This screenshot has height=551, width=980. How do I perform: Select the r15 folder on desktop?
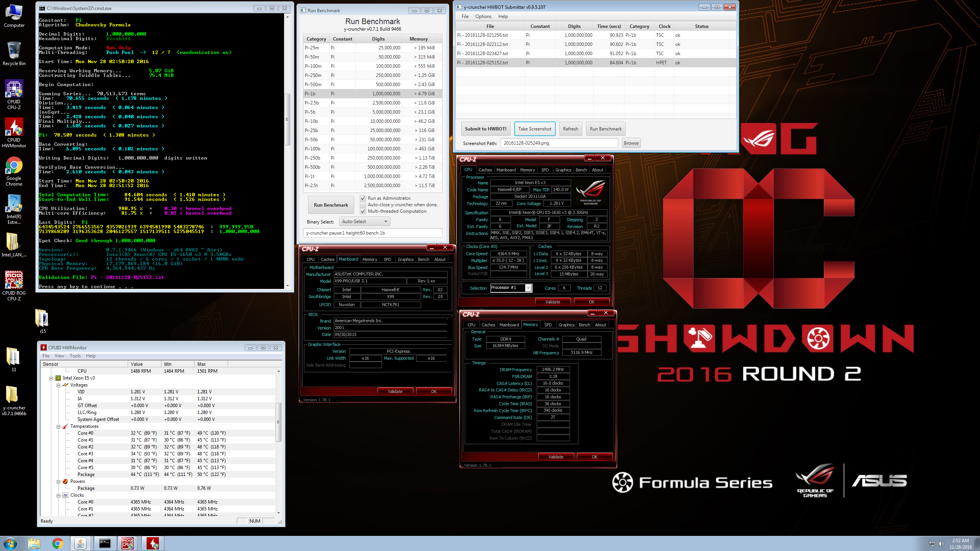(42, 321)
